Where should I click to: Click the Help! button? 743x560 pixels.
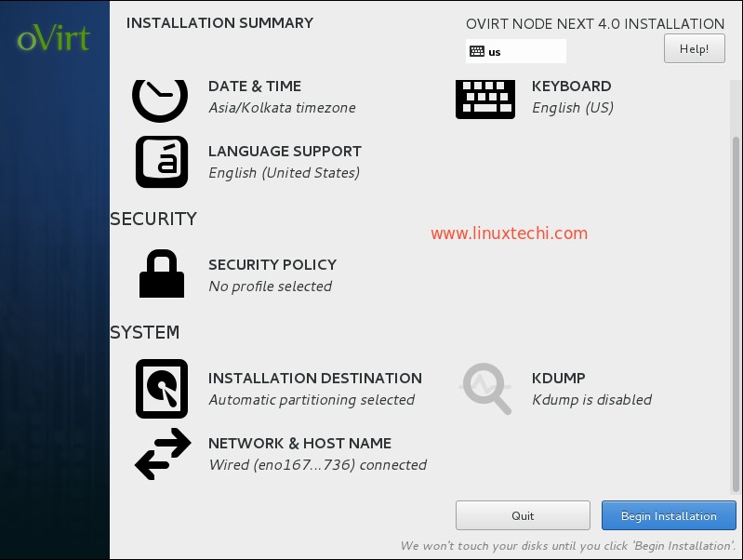point(694,49)
